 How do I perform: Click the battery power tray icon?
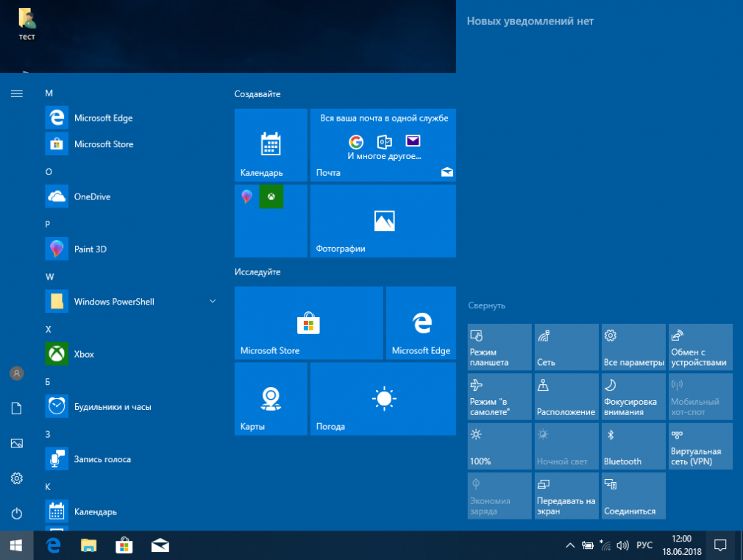(x=588, y=546)
